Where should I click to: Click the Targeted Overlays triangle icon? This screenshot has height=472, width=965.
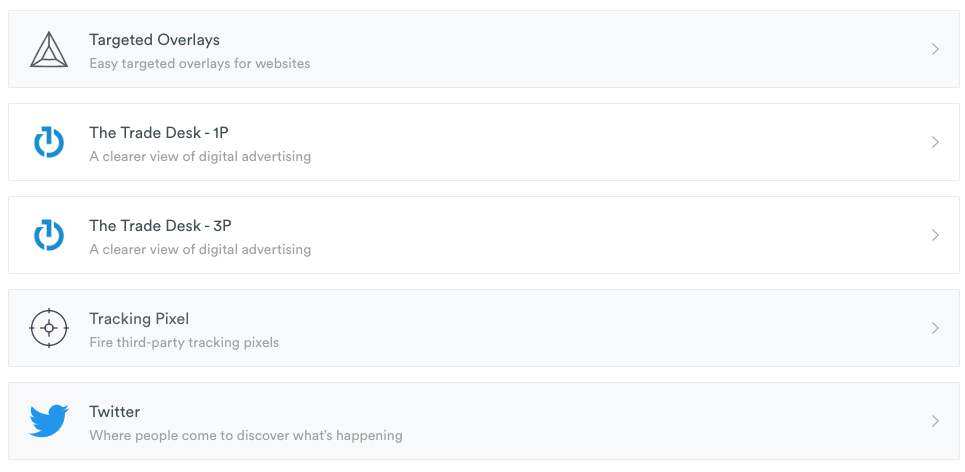click(49, 49)
